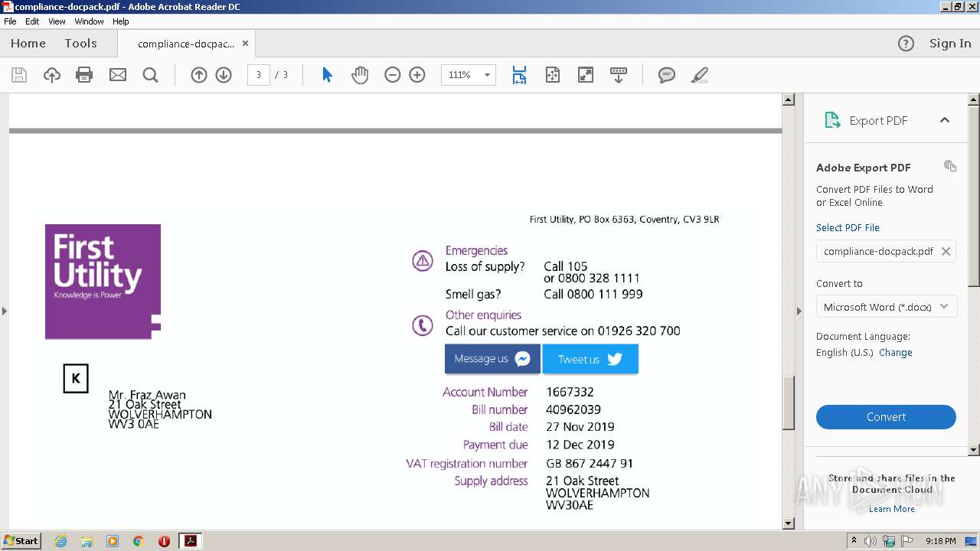
Task: Activate the Hand pan tool
Action: (360, 75)
